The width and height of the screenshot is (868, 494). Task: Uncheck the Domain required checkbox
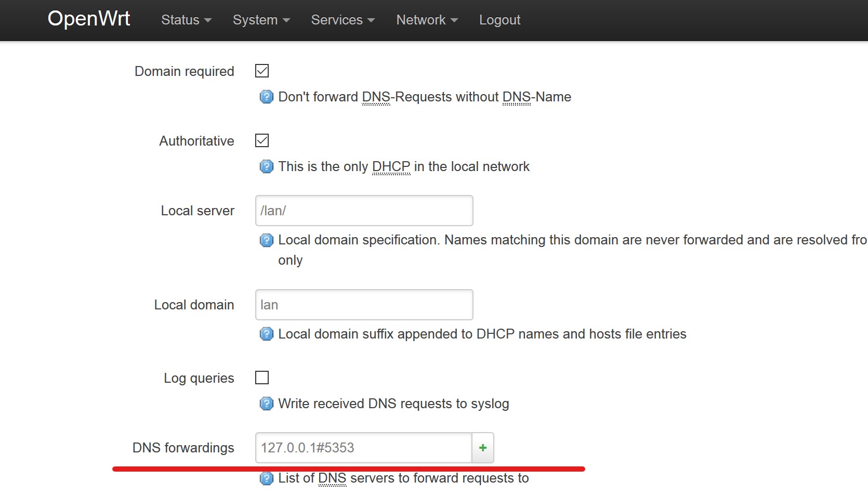(x=262, y=71)
